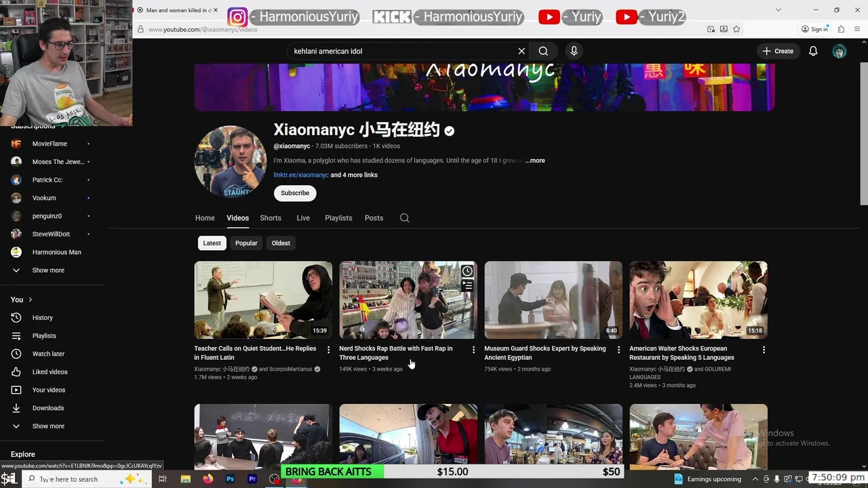Open menu for Nerd Shocks Rap Battle video
This screenshot has width=868, height=488.
[473, 350]
